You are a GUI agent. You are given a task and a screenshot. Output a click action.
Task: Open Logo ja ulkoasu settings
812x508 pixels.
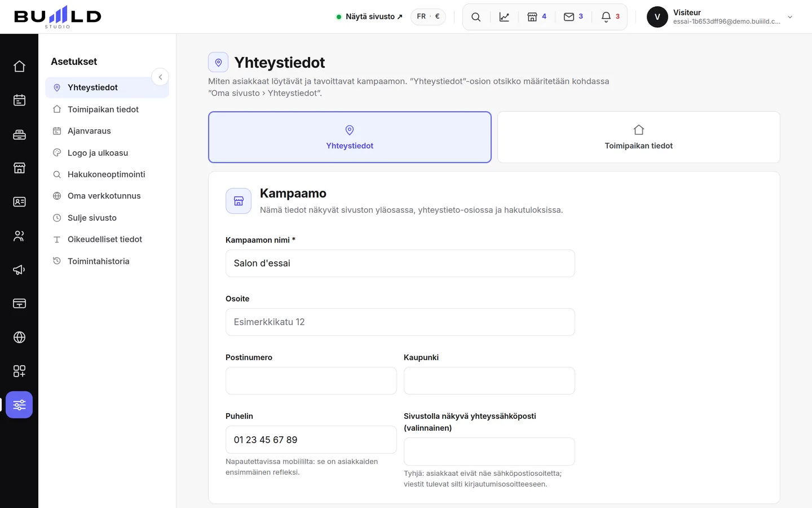[x=107, y=153]
